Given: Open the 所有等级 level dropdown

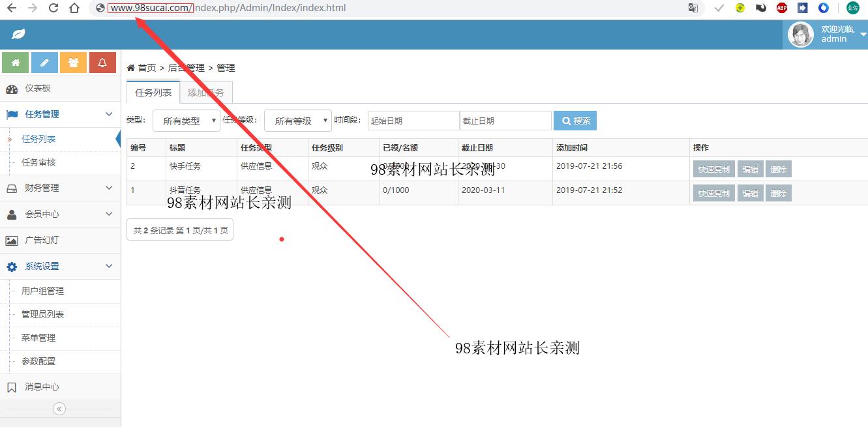Looking at the screenshot, I should pos(297,121).
